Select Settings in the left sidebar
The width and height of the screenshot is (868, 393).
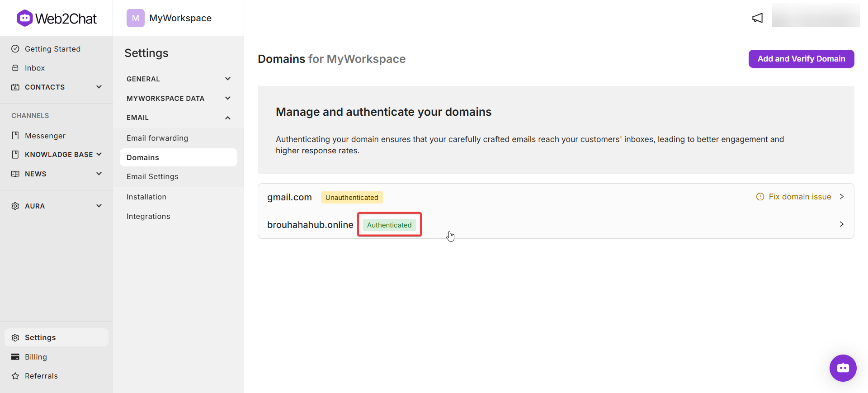(57, 337)
